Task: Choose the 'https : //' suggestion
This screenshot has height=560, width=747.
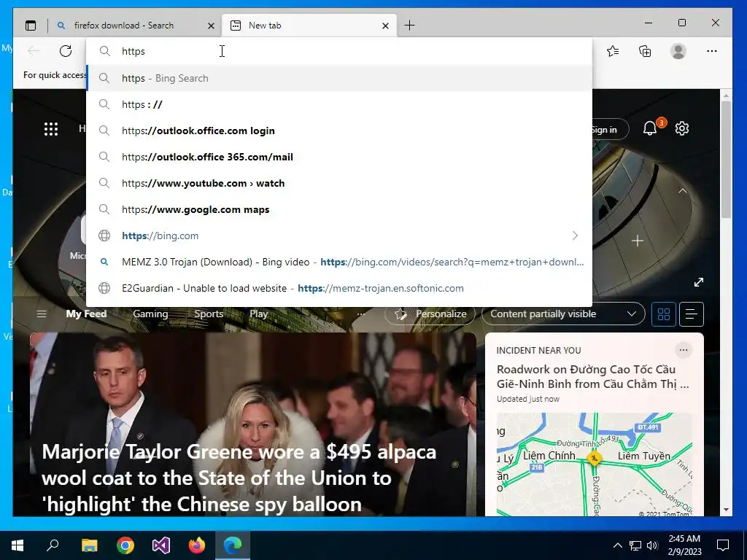Action: pyautogui.click(x=339, y=104)
